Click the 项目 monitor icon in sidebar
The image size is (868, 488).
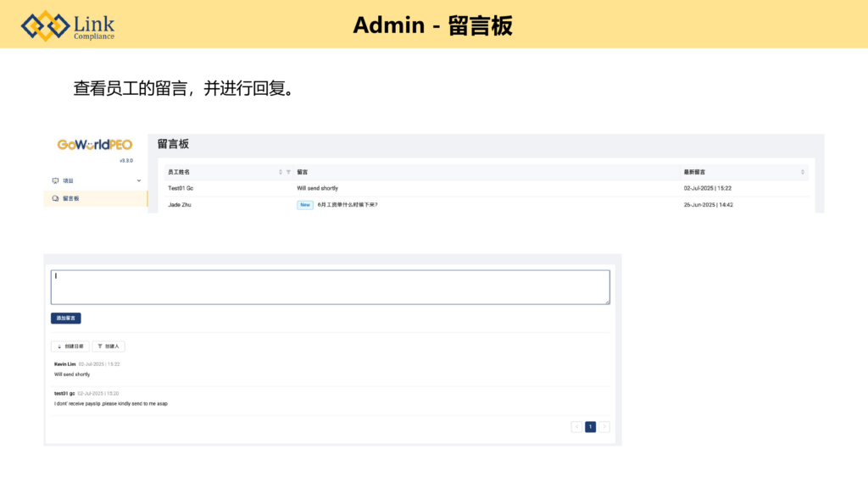(x=56, y=180)
